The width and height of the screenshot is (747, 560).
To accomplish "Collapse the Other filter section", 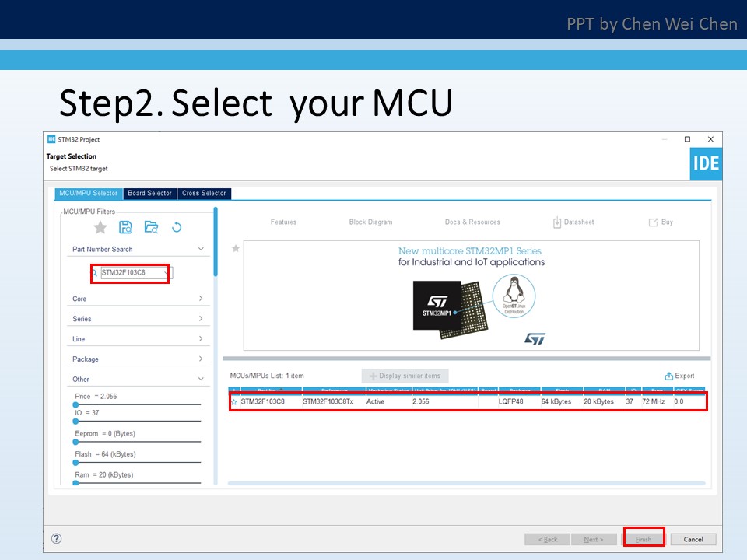I will 201,379.
